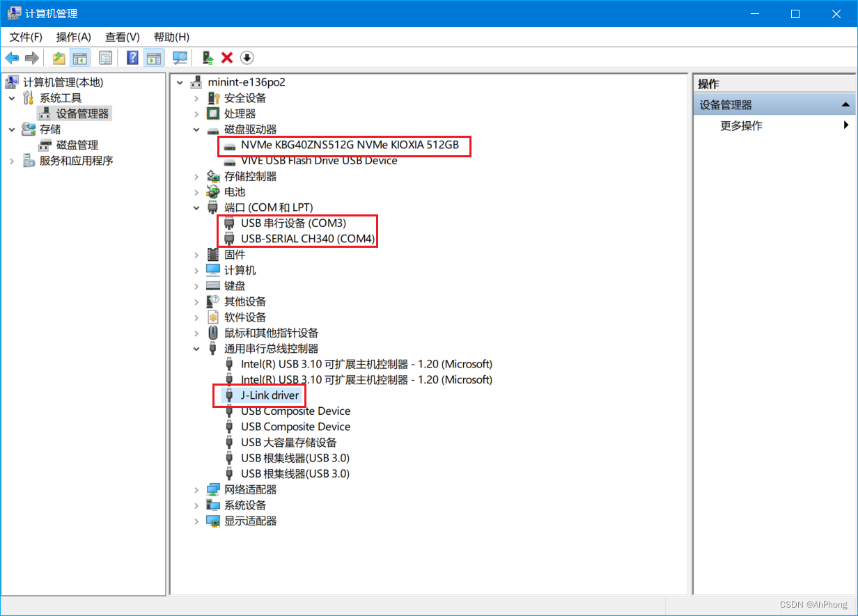
Task: Select USB 串行设备 (COM3)
Action: coord(293,223)
